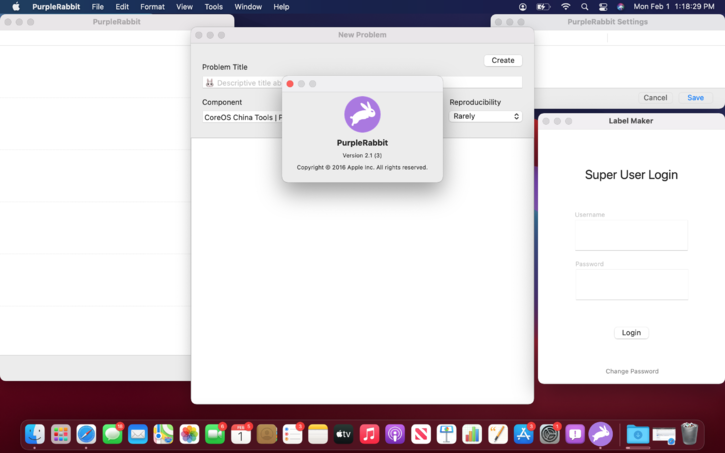Click the Change Password link

pos(632,371)
